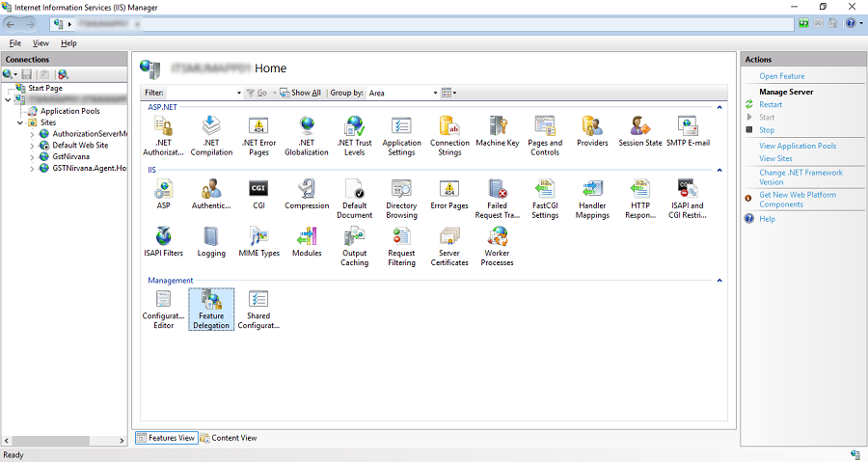Click Open Feature in Actions pane
The width and height of the screenshot is (868, 462).
tap(781, 76)
